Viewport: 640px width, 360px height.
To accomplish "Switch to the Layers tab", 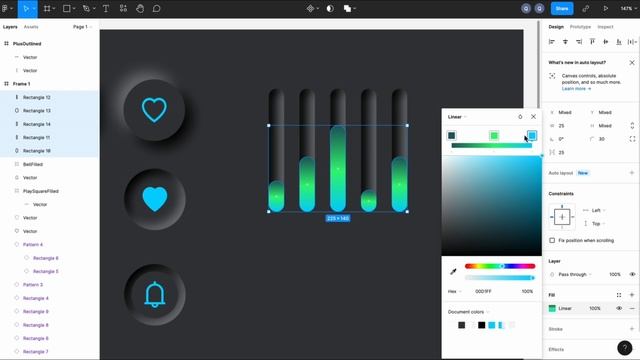I will (10, 27).
